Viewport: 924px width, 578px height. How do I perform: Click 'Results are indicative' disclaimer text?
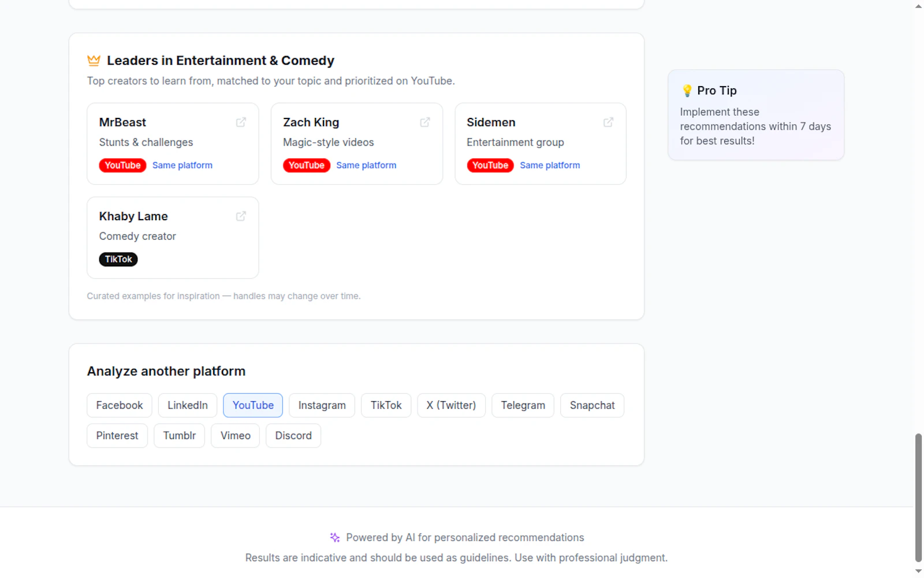[456, 558]
